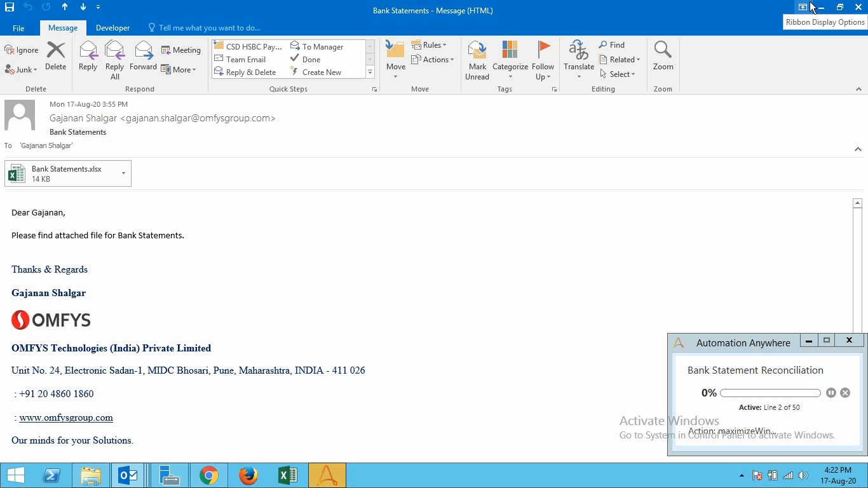The width and height of the screenshot is (868, 488).
Task: Delete the Bank Statements message
Action: pyautogui.click(x=55, y=56)
